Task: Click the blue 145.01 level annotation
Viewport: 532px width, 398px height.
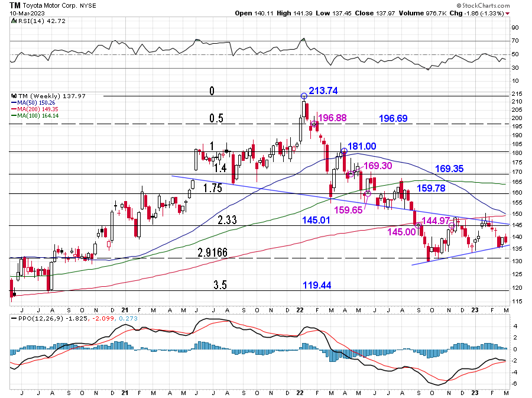Action: point(316,220)
